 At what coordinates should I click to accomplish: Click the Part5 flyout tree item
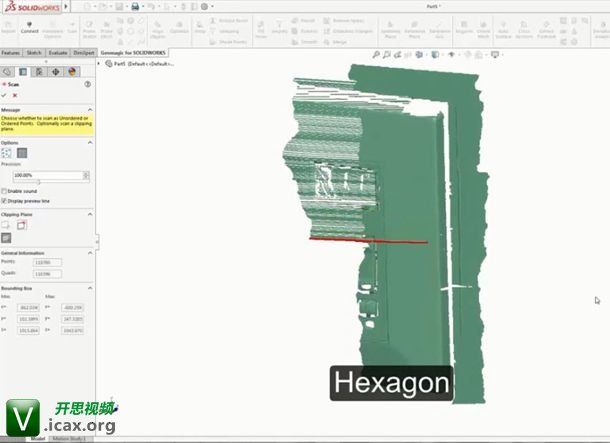tap(140, 63)
